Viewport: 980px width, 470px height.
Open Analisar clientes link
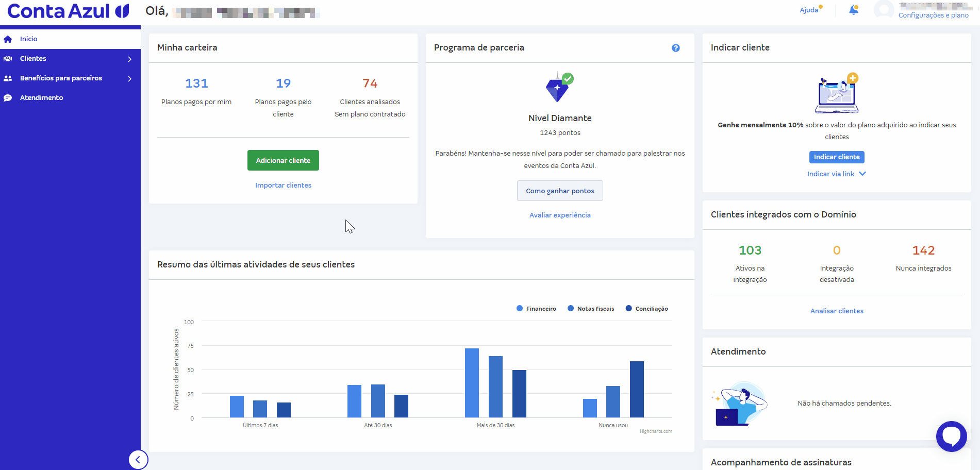(x=837, y=311)
